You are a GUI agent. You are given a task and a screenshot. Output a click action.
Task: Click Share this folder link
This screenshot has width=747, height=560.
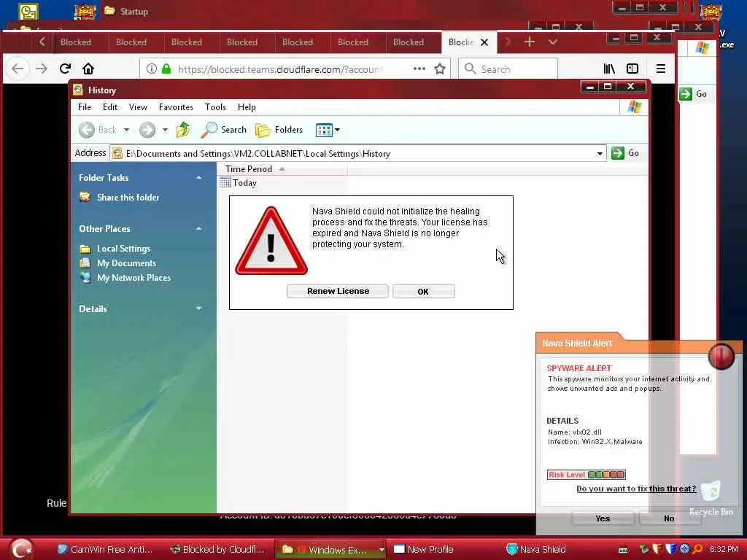click(128, 197)
